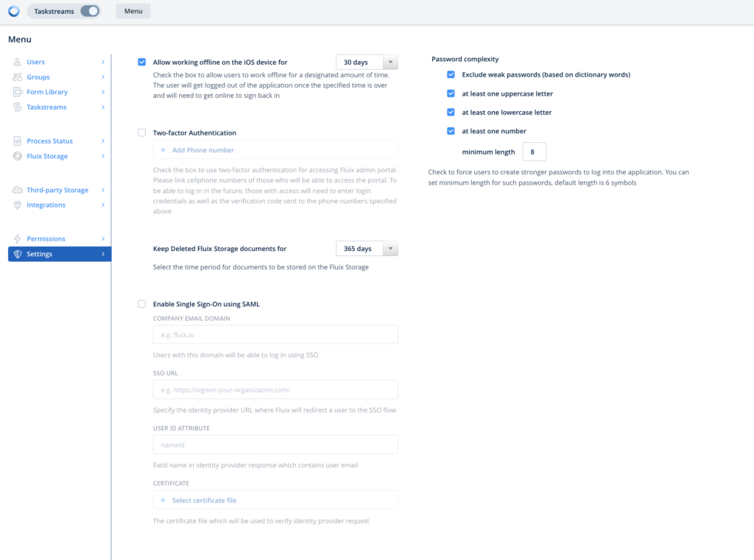
Task: Click the Permissions lightning icon
Action: pos(18,239)
